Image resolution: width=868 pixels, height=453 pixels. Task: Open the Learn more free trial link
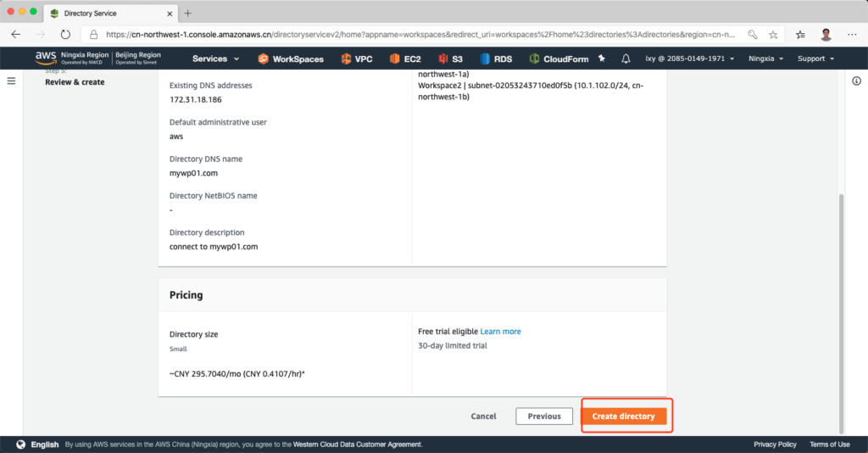(500, 331)
